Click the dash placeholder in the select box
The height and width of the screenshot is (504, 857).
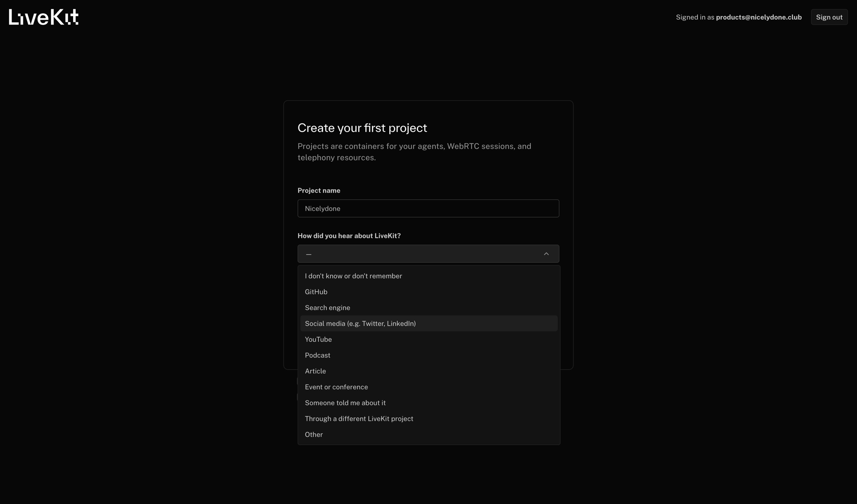tap(308, 254)
